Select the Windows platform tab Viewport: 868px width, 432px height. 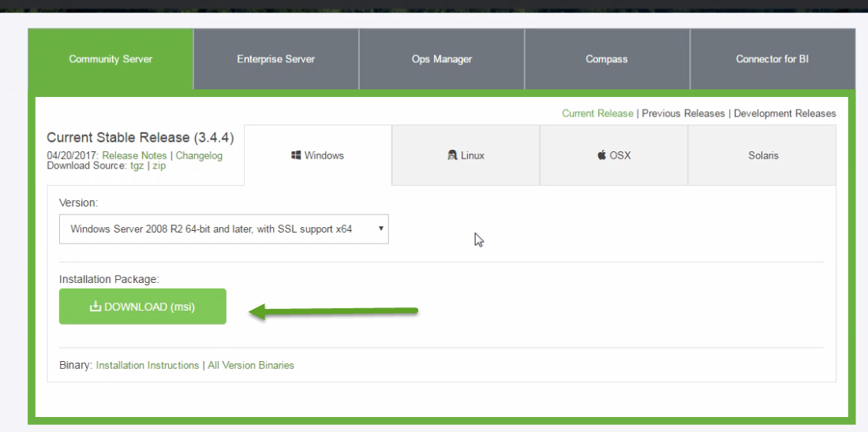tap(318, 155)
